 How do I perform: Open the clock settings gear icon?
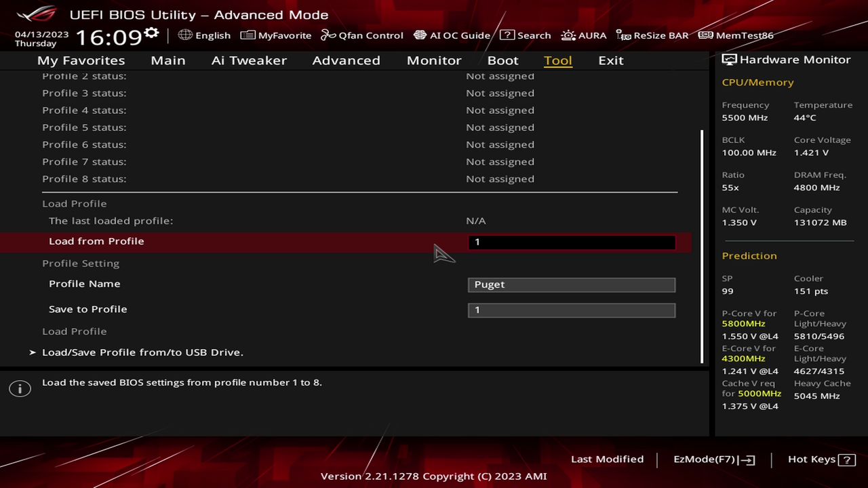click(x=152, y=33)
